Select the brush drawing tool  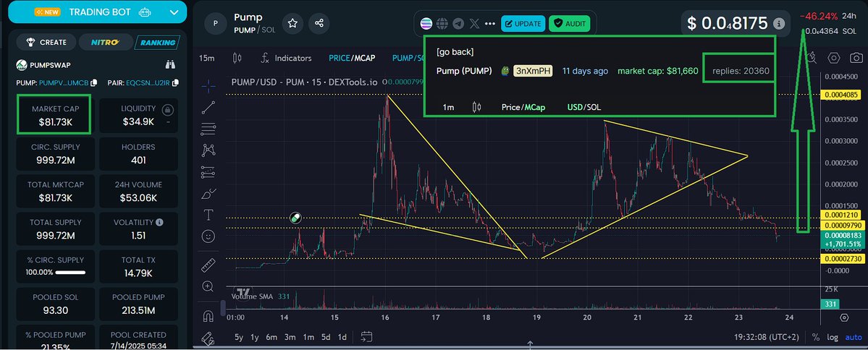[x=208, y=194]
